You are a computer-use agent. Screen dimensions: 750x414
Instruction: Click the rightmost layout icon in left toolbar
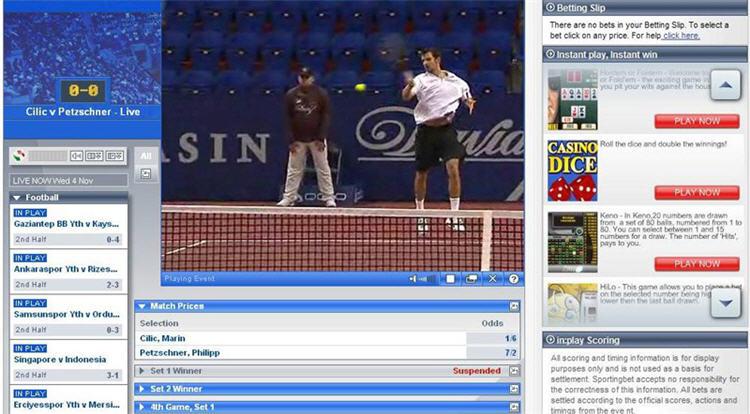(115, 156)
